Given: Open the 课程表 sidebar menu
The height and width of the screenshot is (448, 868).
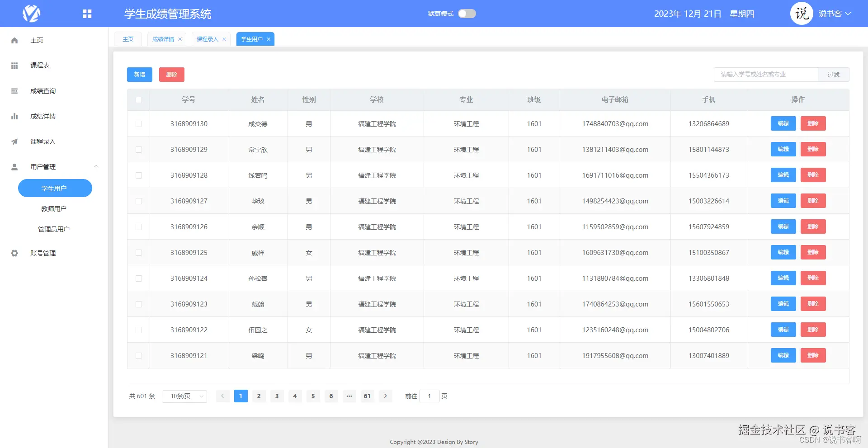Looking at the screenshot, I should (54, 66).
